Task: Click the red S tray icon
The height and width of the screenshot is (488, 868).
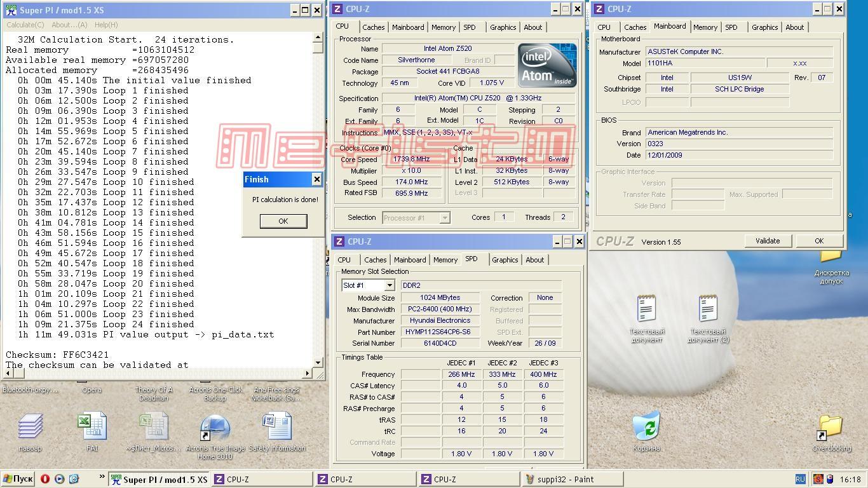Action: pyautogui.click(x=818, y=479)
